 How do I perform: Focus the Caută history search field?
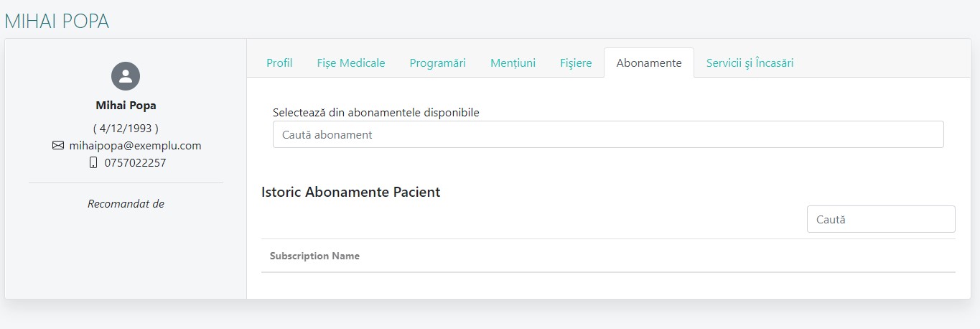coord(881,220)
